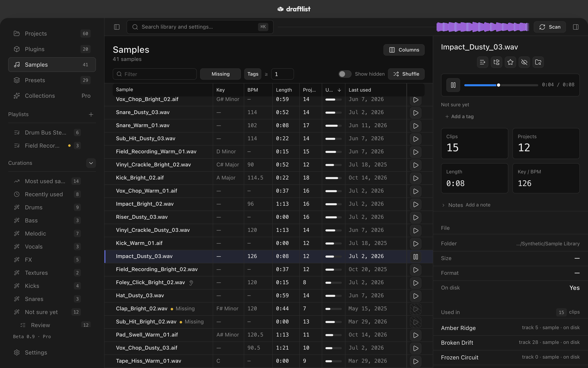The width and height of the screenshot is (588, 368).
Task: Add sample to playlist via list-plus icon
Action: [x=483, y=62]
